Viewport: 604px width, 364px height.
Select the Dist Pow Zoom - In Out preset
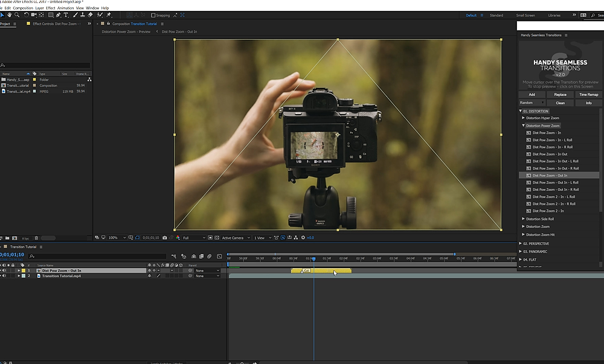point(550,154)
